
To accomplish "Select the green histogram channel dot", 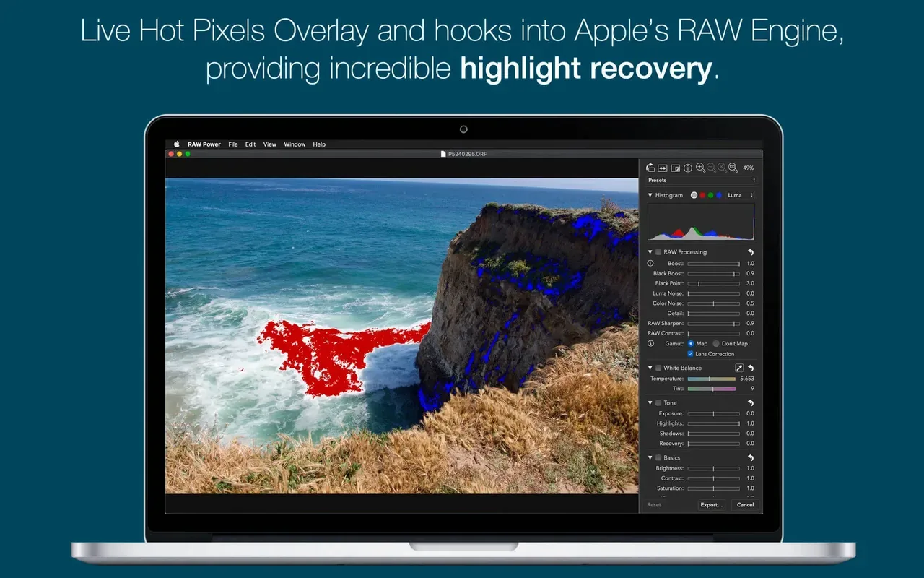I will [x=711, y=195].
